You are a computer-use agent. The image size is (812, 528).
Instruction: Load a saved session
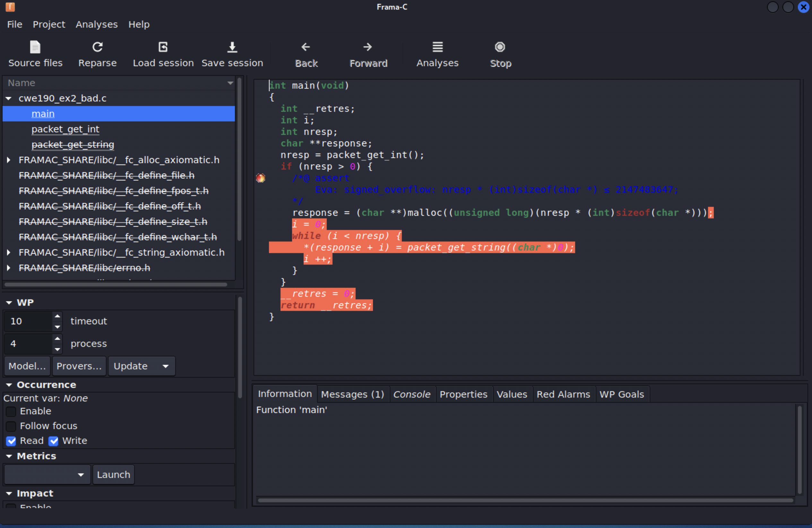163,54
